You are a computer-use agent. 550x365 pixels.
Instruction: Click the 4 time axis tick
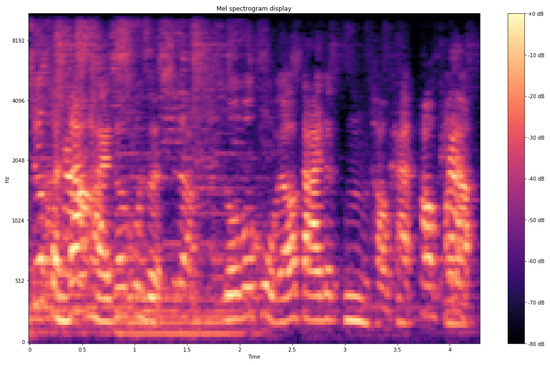tap(449, 350)
